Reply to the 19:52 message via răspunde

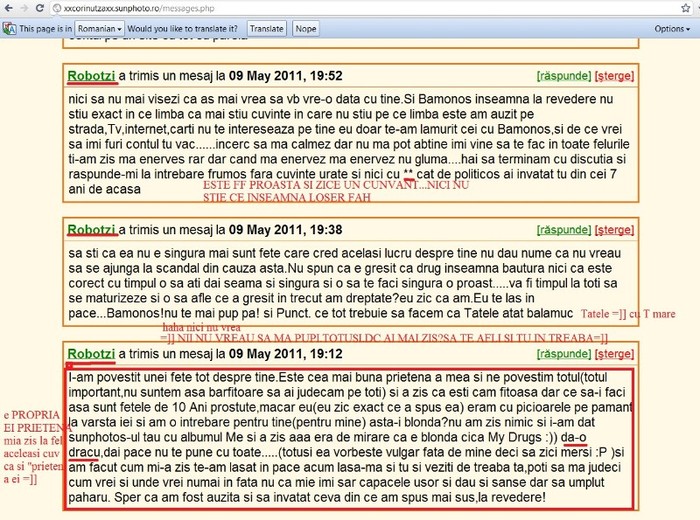click(x=563, y=76)
